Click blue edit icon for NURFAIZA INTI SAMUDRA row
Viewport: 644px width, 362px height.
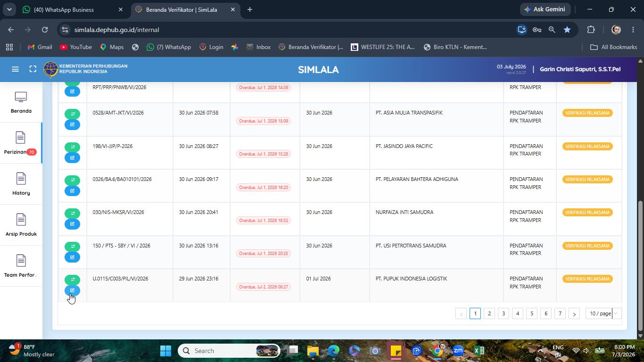tap(73, 224)
